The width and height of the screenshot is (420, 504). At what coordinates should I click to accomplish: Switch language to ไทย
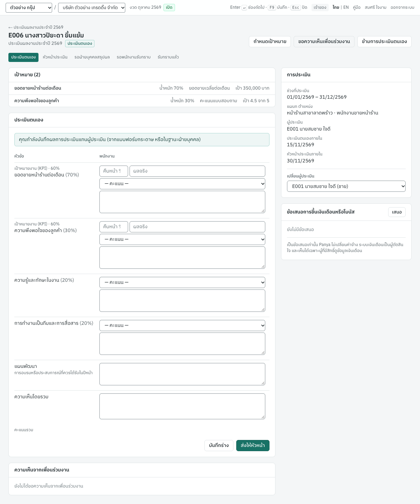[336, 7]
